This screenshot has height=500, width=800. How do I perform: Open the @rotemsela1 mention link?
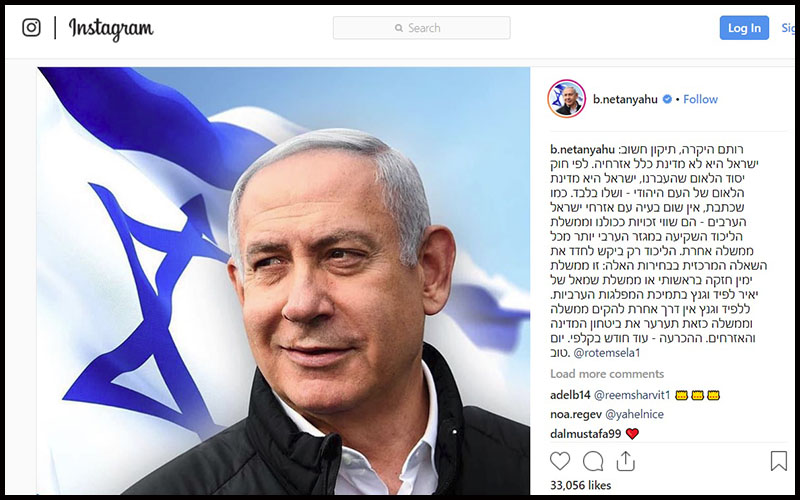click(x=607, y=353)
